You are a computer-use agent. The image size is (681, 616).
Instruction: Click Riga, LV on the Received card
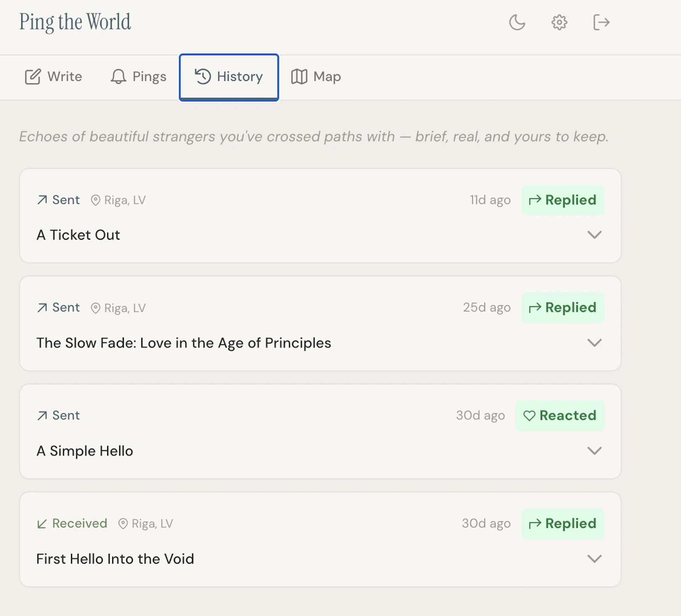point(152,524)
